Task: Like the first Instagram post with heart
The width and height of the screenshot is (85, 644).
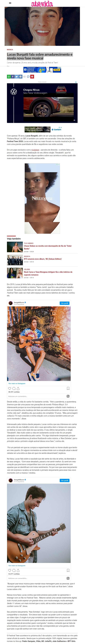Action: (x=10, y=388)
